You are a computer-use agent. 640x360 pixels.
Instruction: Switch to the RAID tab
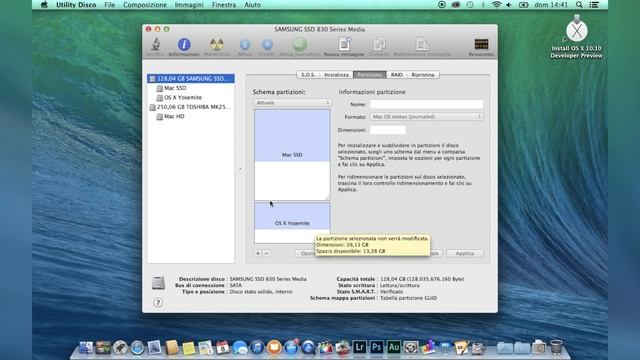pyautogui.click(x=397, y=75)
